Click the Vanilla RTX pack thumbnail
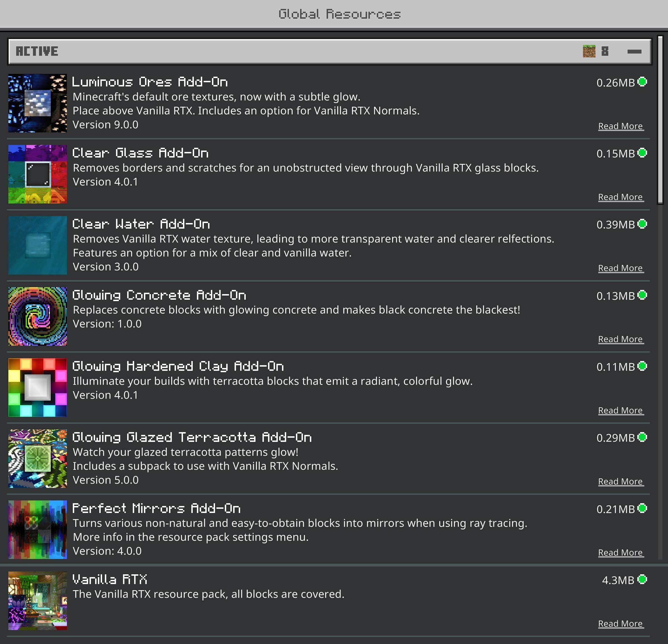 coord(37,601)
